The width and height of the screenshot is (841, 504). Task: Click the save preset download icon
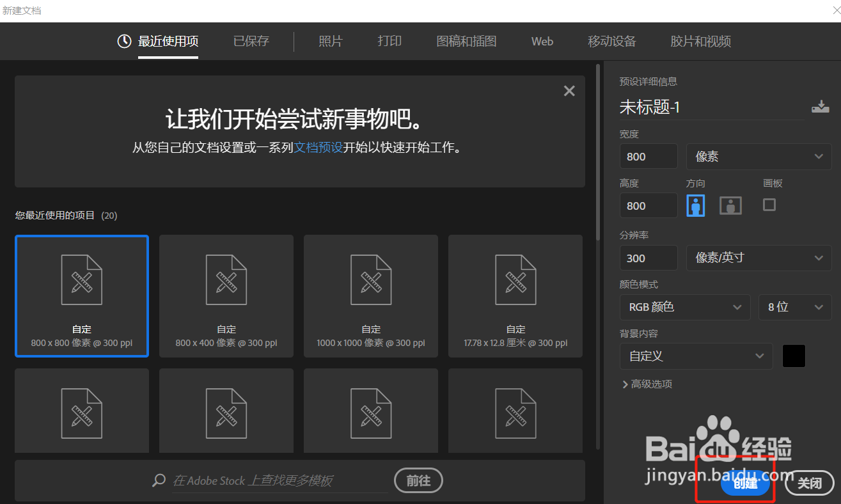(x=821, y=106)
